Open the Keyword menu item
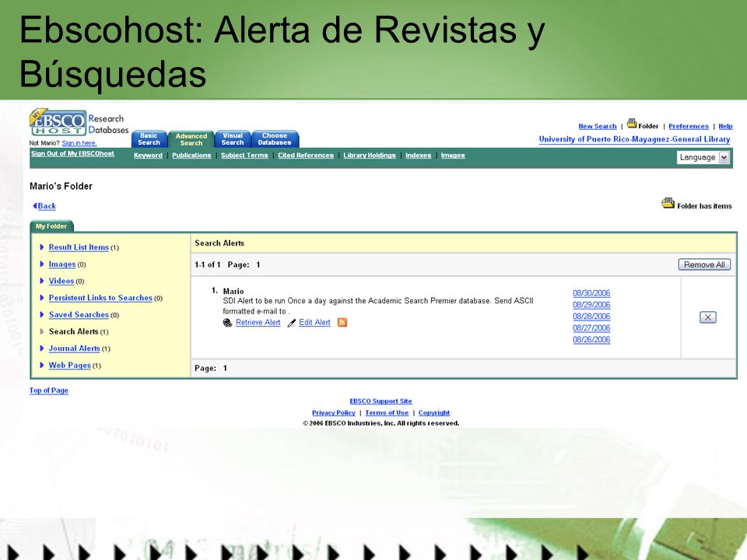 click(x=148, y=156)
